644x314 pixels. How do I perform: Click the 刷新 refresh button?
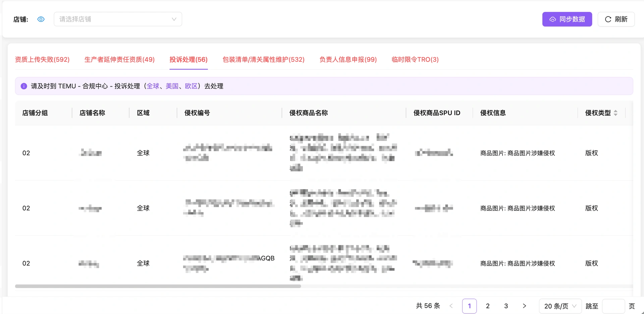pyautogui.click(x=616, y=19)
